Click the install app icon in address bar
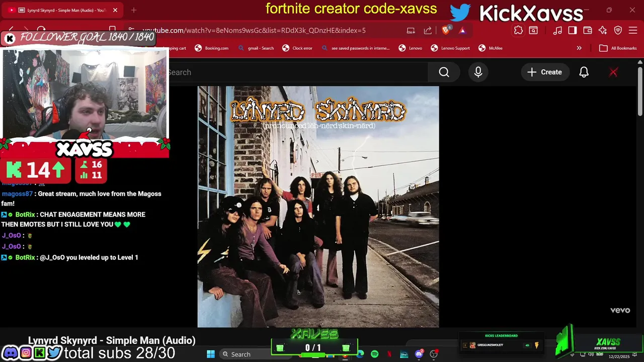 point(411,30)
